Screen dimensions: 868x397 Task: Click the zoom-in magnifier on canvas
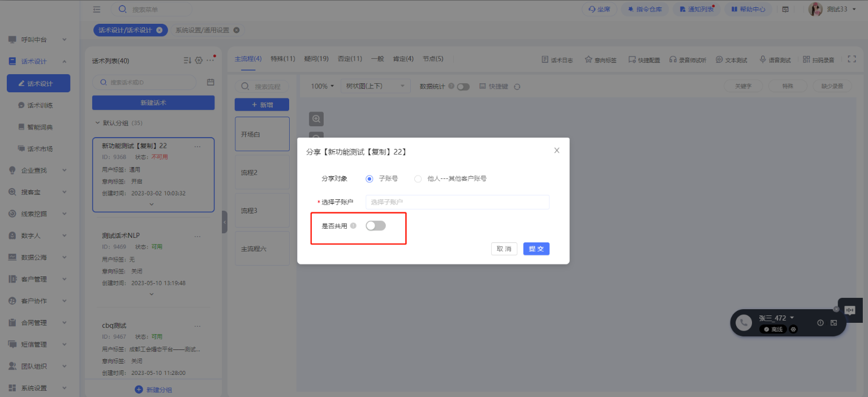point(316,119)
